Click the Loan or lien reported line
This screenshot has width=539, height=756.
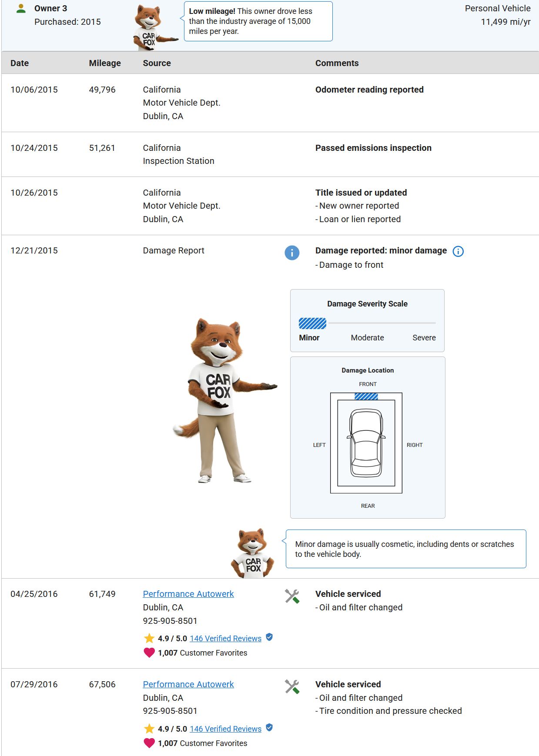click(358, 219)
